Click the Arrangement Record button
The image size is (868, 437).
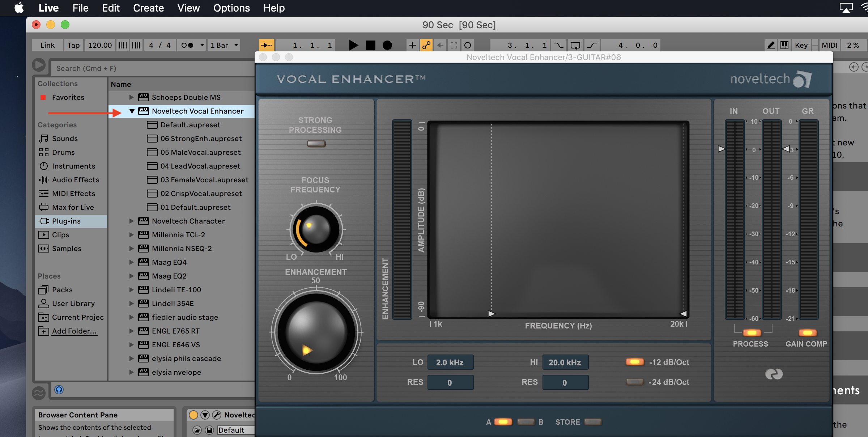pyautogui.click(x=387, y=45)
